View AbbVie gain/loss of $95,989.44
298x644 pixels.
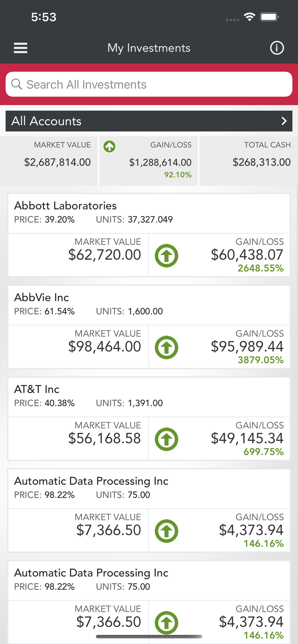[247, 346]
